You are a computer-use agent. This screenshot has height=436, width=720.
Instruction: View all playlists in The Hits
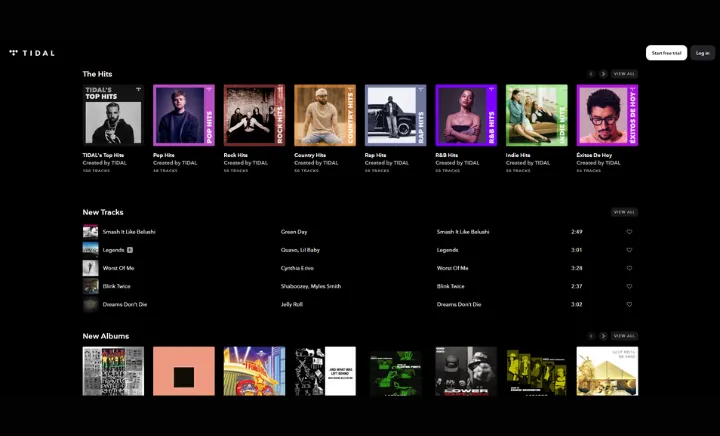tap(624, 74)
